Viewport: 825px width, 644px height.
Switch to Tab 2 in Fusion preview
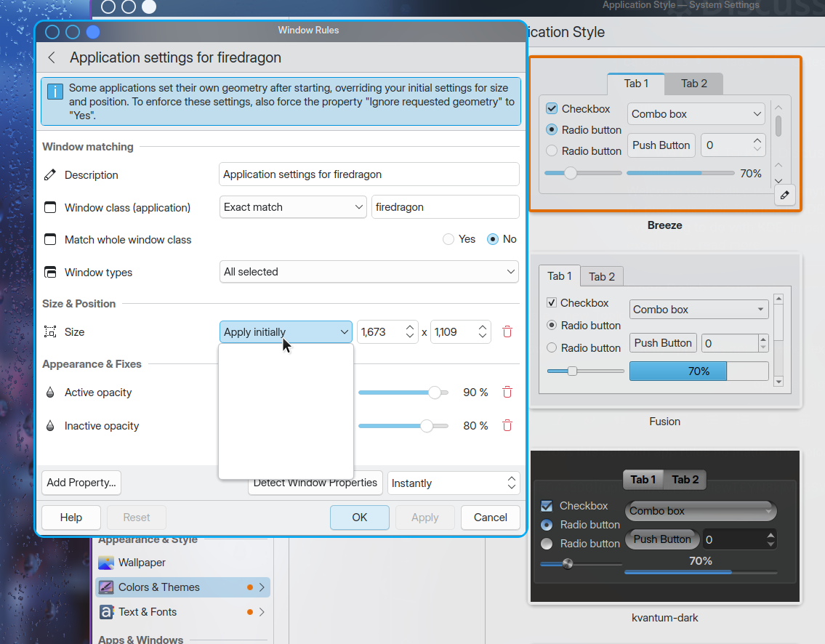click(x=601, y=277)
